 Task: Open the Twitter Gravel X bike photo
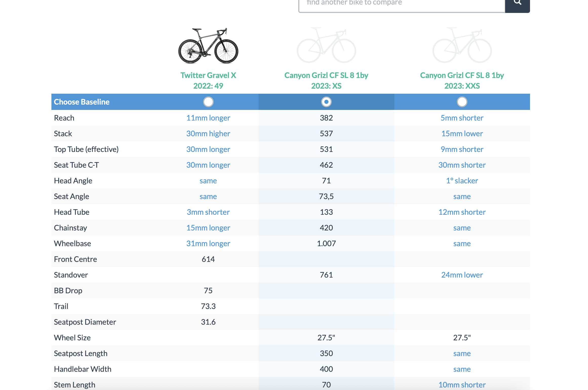point(208,46)
